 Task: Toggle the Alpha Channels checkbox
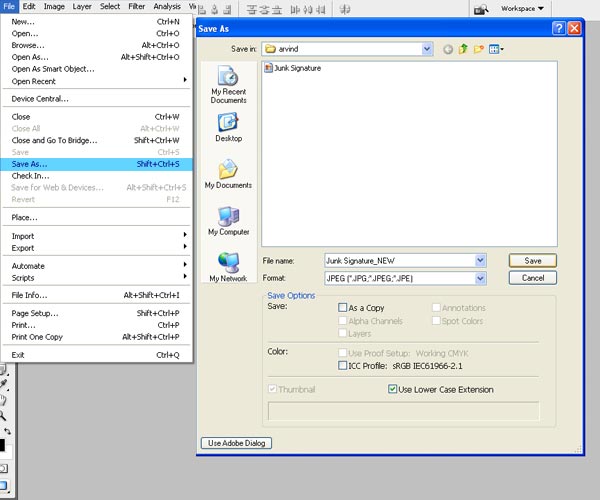(342, 321)
